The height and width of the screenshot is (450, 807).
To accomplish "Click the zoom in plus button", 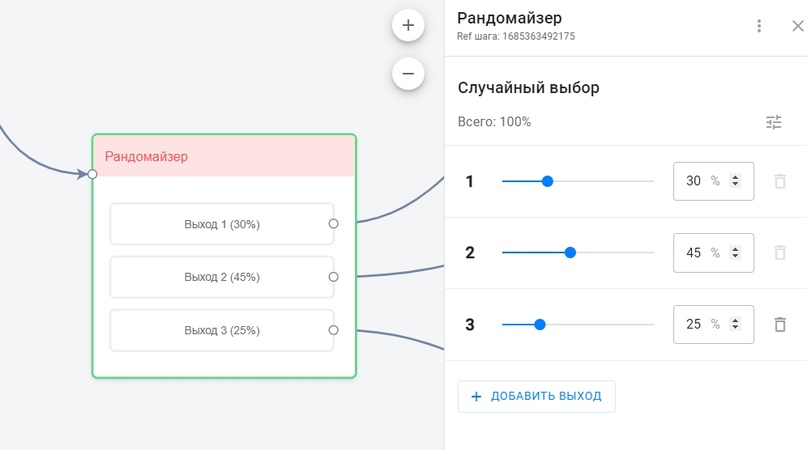I will pyautogui.click(x=408, y=25).
